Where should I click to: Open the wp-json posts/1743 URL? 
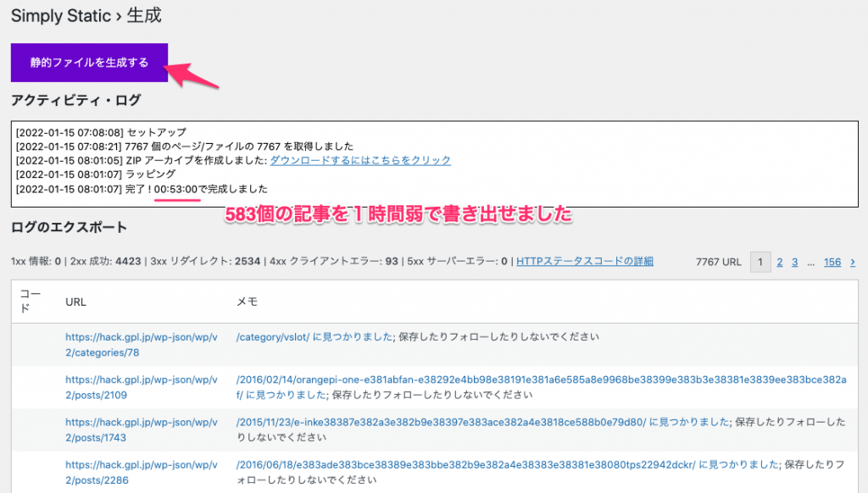coord(142,430)
